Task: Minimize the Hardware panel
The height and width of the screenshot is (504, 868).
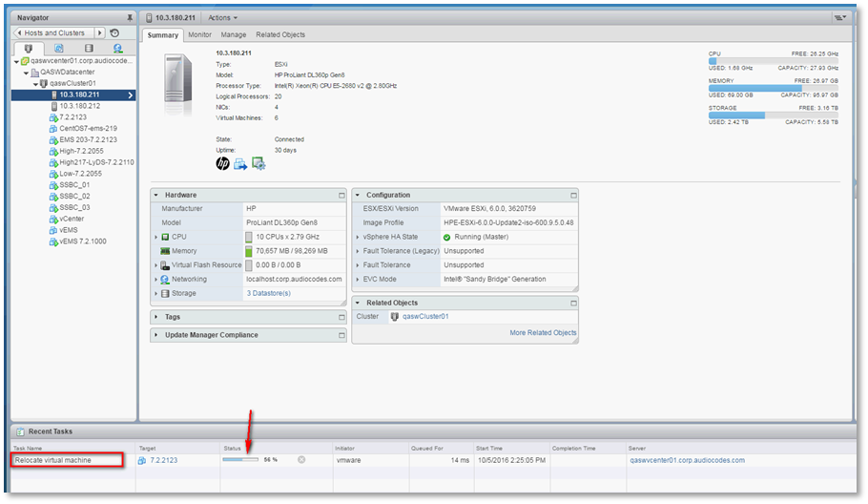Action: (x=341, y=195)
